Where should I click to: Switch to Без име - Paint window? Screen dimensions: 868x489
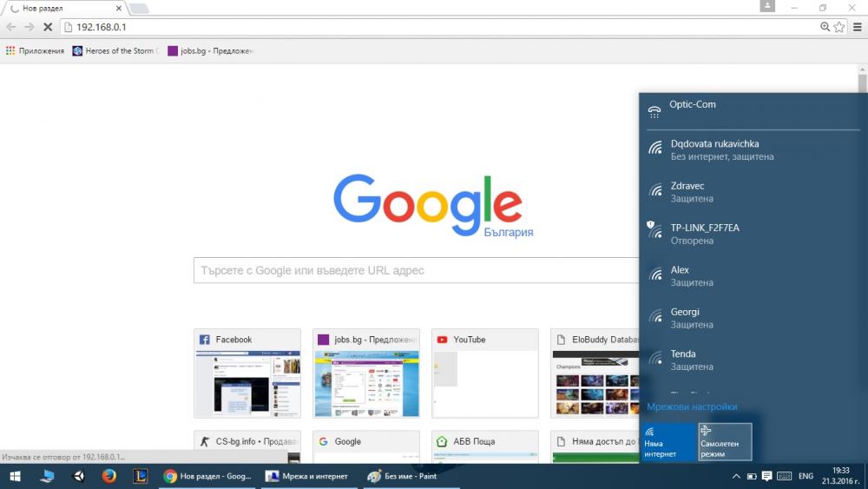click(x=411, y=476)
